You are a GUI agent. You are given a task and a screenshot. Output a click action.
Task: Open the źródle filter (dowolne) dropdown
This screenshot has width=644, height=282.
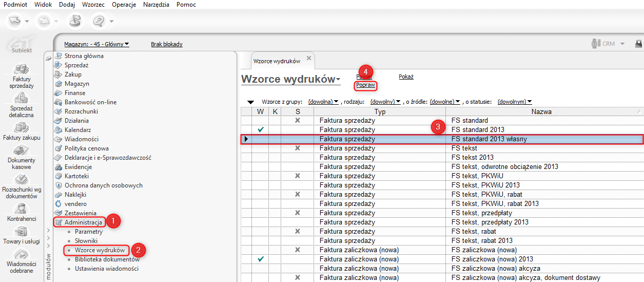[x=445, y=102]
